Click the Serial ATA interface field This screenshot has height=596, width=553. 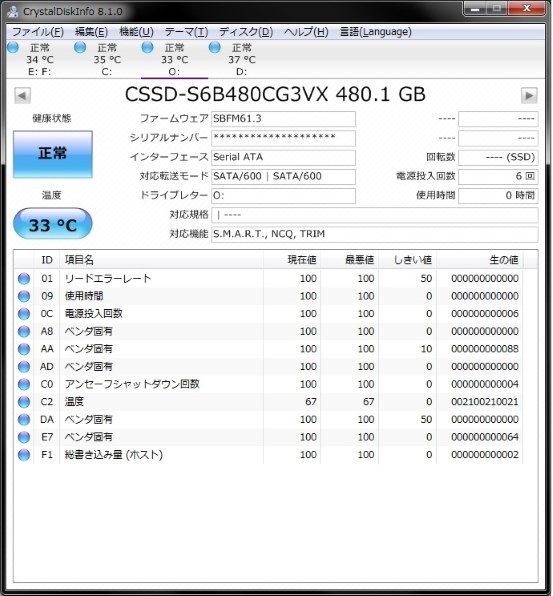pyautogui.click(x=283, y=157)
